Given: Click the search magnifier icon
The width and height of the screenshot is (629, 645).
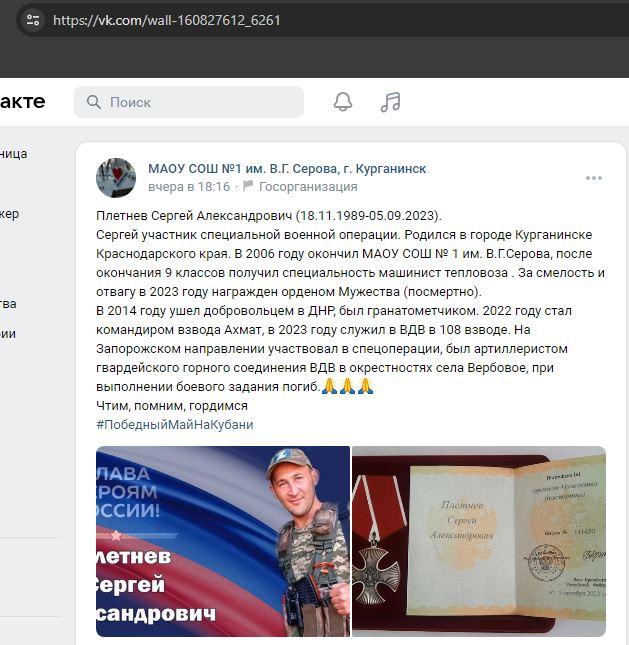Looking at the screenshot, I should (94, 102).
